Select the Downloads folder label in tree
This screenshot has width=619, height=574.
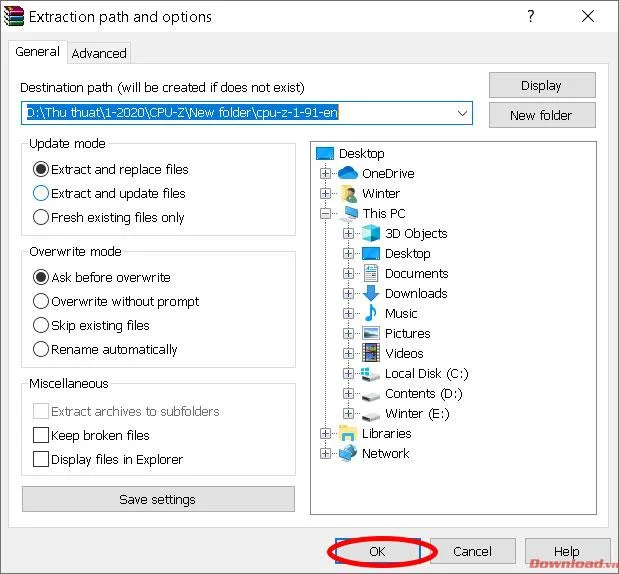tap(416, 294)
